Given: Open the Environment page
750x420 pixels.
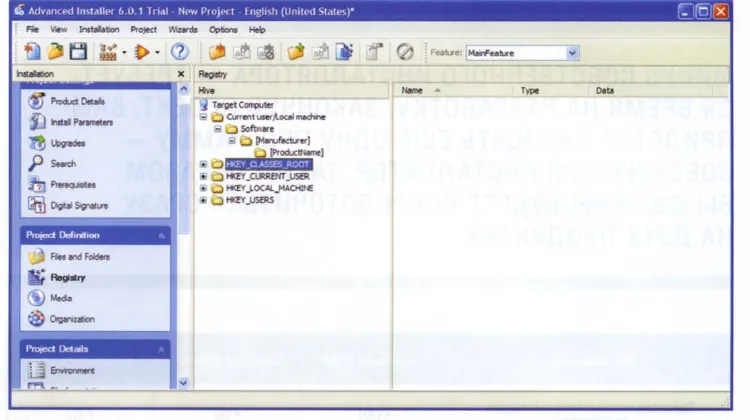Looking at the screenshot, I should tap(62, 370).
